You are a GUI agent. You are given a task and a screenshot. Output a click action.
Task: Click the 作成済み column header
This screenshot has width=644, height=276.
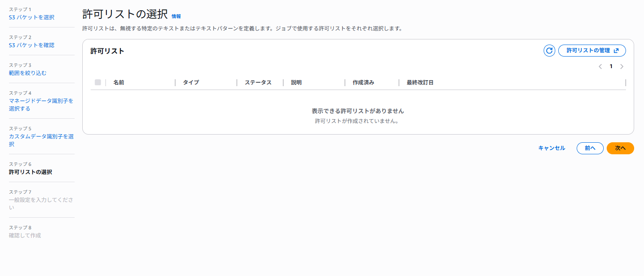point(364,83)
